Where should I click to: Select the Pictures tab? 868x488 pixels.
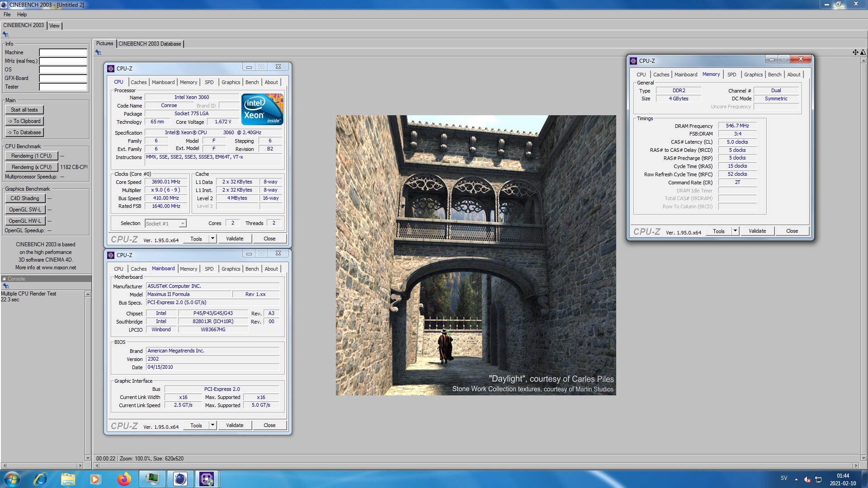[104, 44]
